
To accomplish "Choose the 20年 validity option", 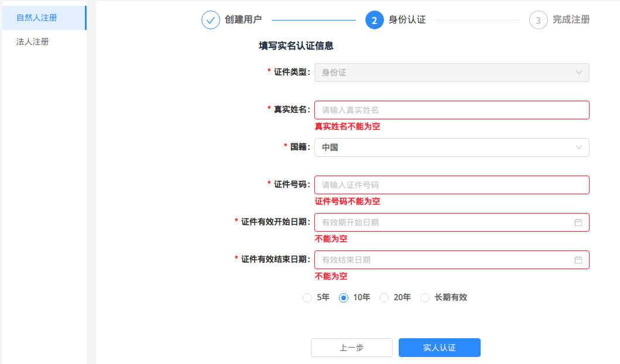I will click(x=384, y=298).
